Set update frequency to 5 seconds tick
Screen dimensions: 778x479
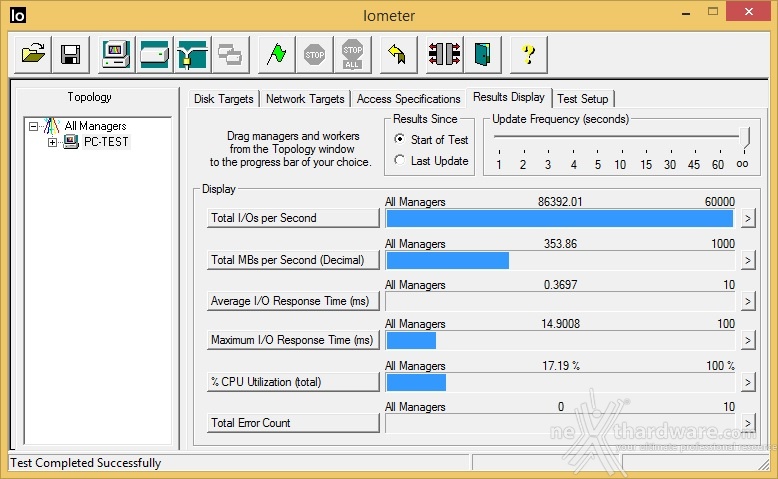pyautogui.click(x=597, y=151)
